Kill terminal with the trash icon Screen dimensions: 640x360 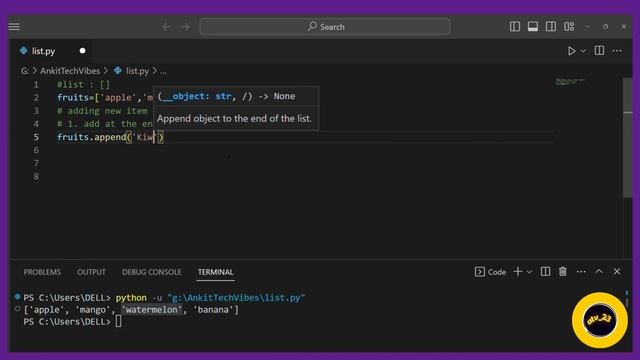pyautogui.click(x=563, y=271)
